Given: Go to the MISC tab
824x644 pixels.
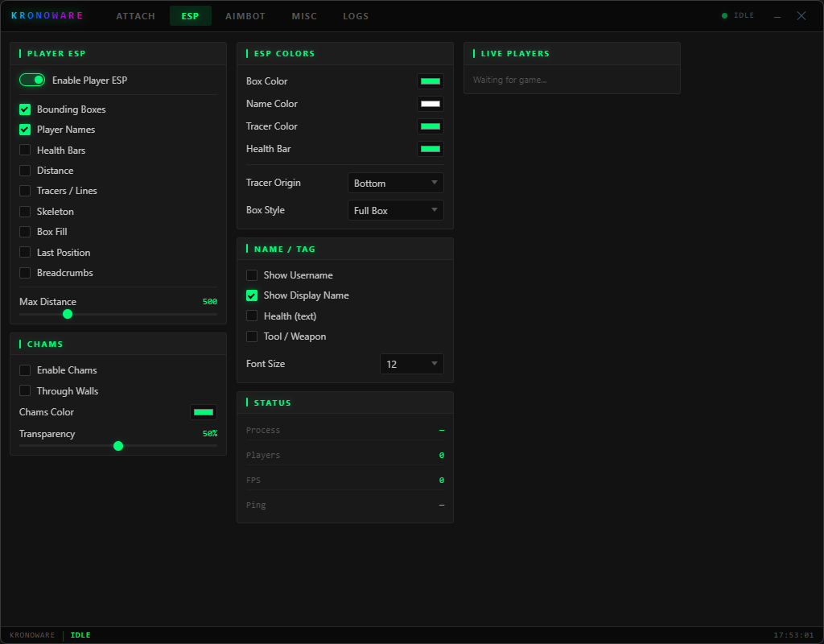Looking at the screenshot, I should 304,16.
